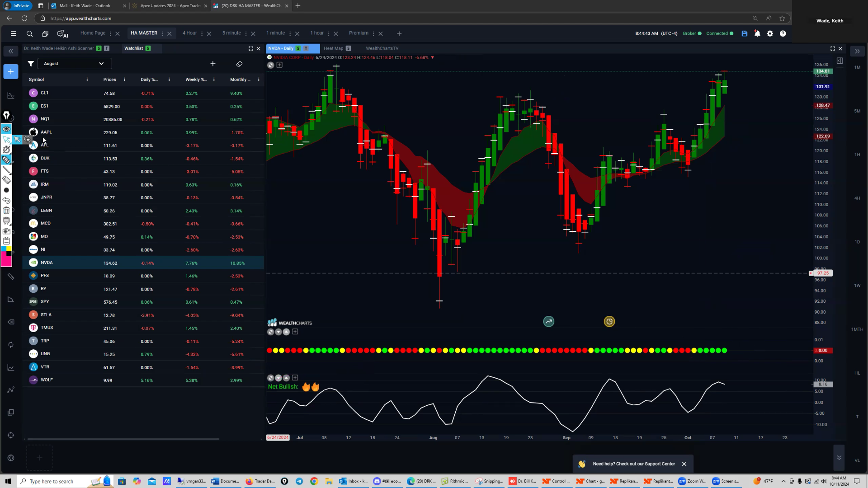Select the 1MTH timeframe button
868x488 pixels.
tap(857, 329)
